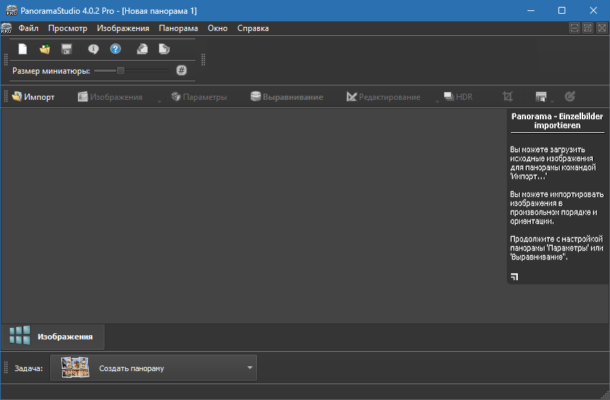Screen dimensions: 610x400
Task: Click the rotate right image icon
Action: [164, 49]
